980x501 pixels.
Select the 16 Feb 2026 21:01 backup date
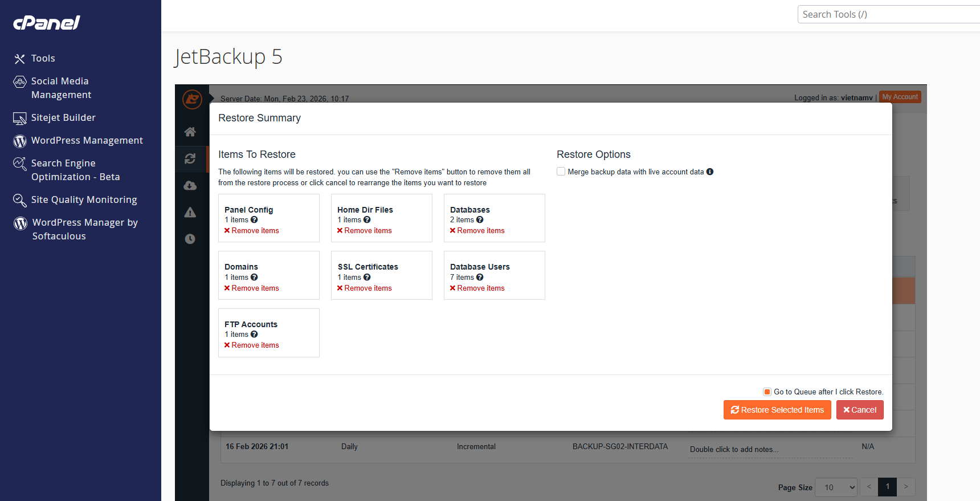tap(257, 446)
